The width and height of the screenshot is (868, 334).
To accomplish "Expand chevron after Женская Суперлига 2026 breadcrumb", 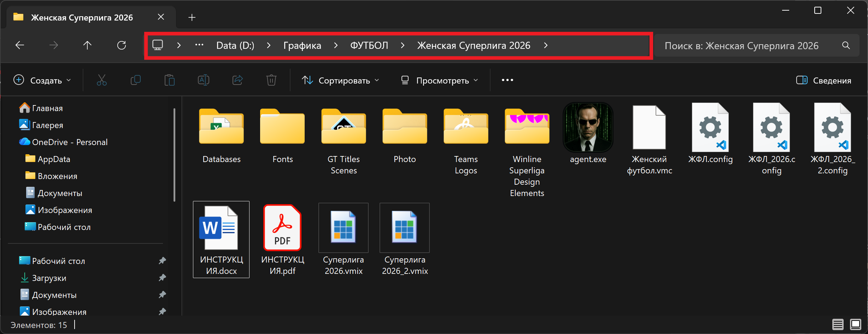I will click(x=546, y=45).
